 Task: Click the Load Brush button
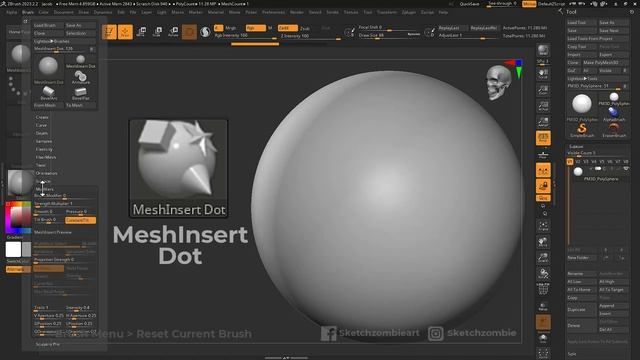pos(48,25)
